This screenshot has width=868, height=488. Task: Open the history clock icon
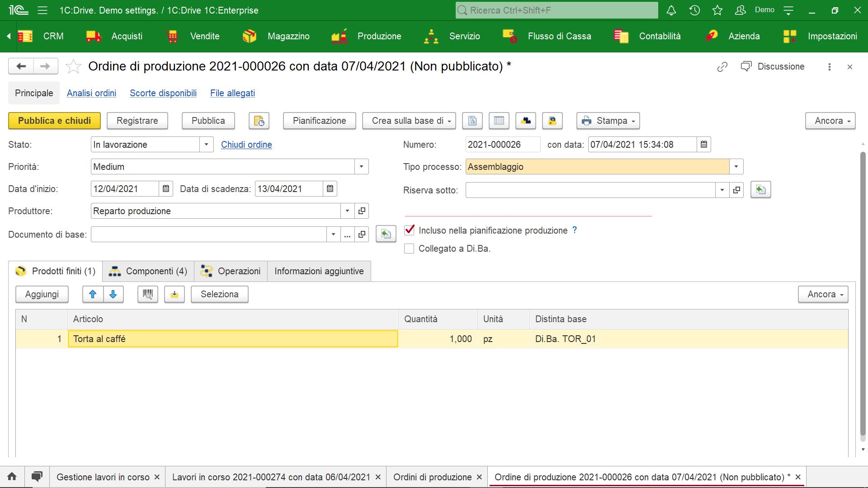pyautogui.click(x=695, y=10)
